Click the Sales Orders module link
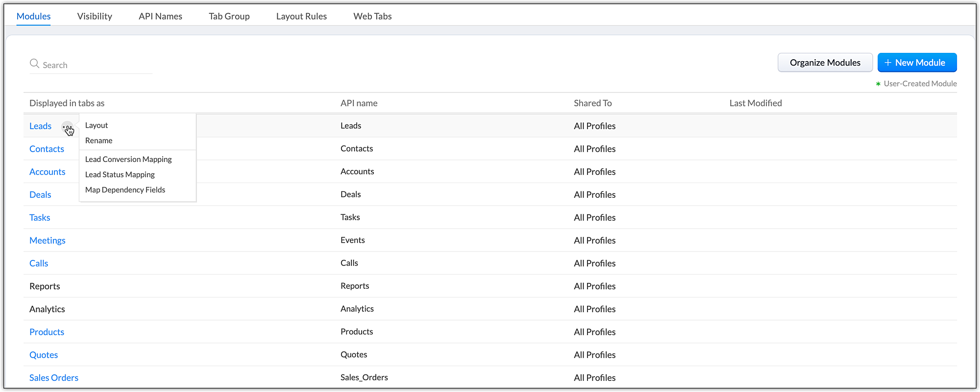 pyautogui.click(x=54, y=377)
